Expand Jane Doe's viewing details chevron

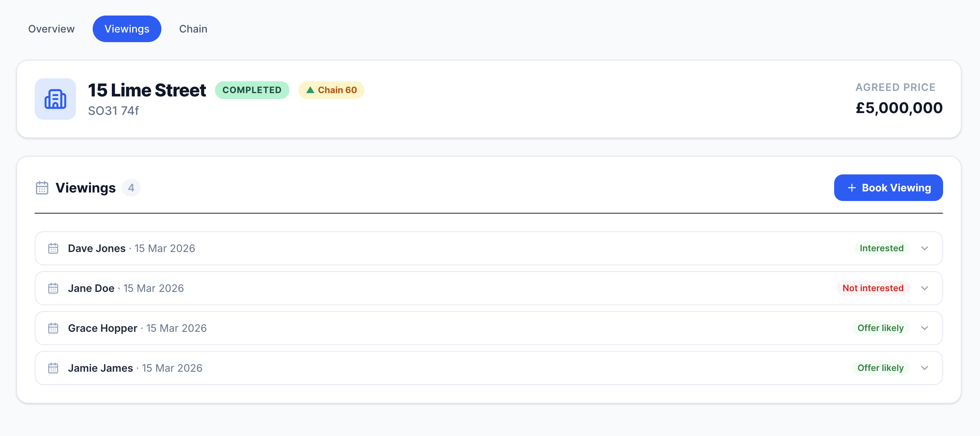click(925, 288)
